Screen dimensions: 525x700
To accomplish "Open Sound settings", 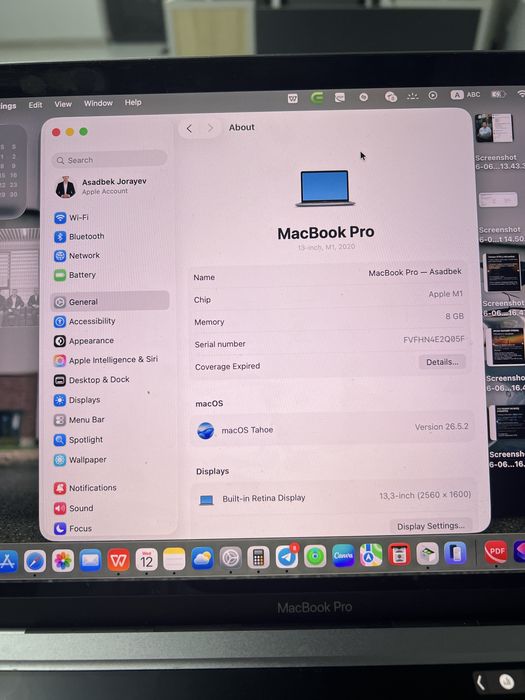I will (74, 508).
